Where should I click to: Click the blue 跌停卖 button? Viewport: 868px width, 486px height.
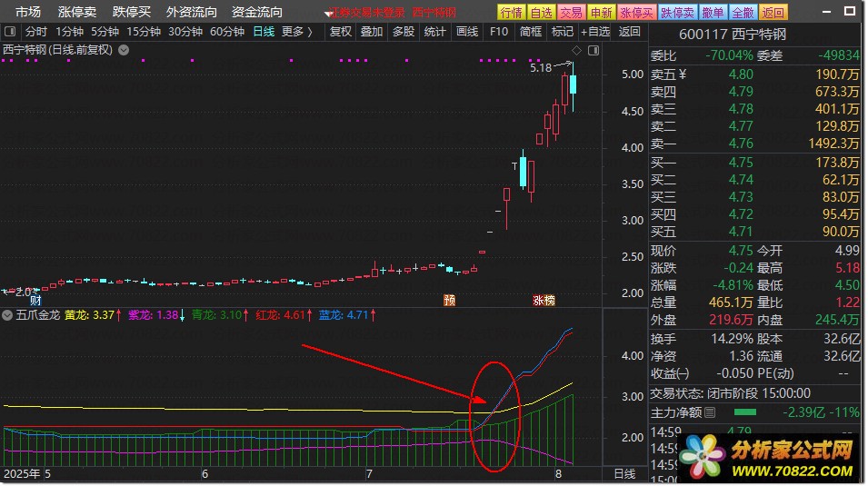(x=677, y=12)
